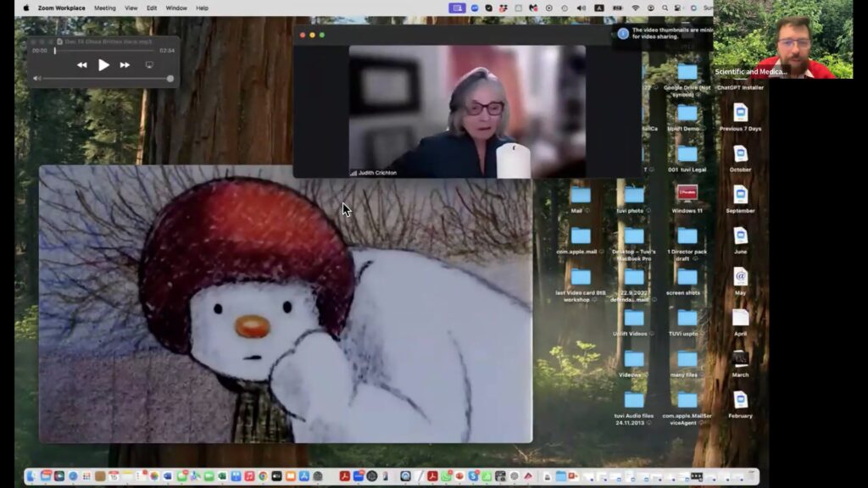This screenshot has height=488, width=868.
Task: Click the Zoom menu bar status icon
Action: 475,8
